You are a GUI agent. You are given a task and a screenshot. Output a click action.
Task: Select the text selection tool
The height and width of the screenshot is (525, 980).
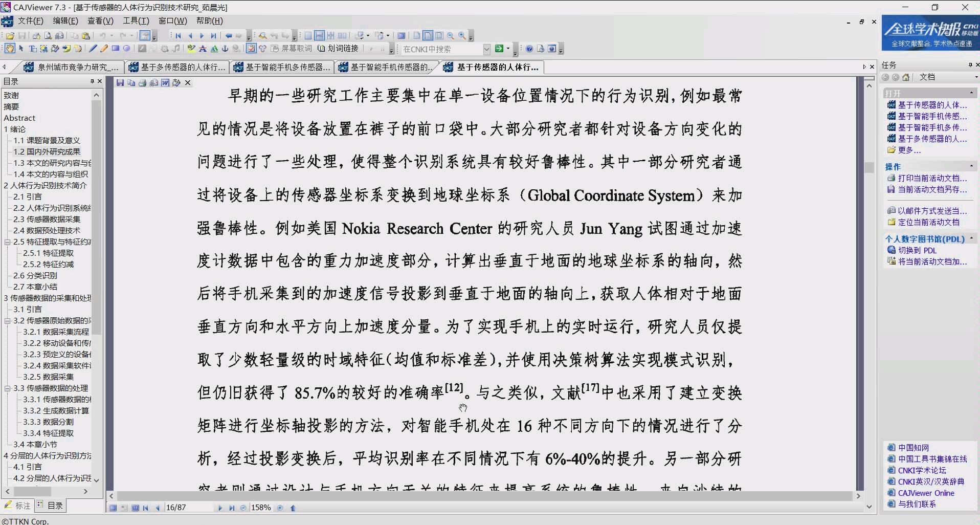[32, 49]
